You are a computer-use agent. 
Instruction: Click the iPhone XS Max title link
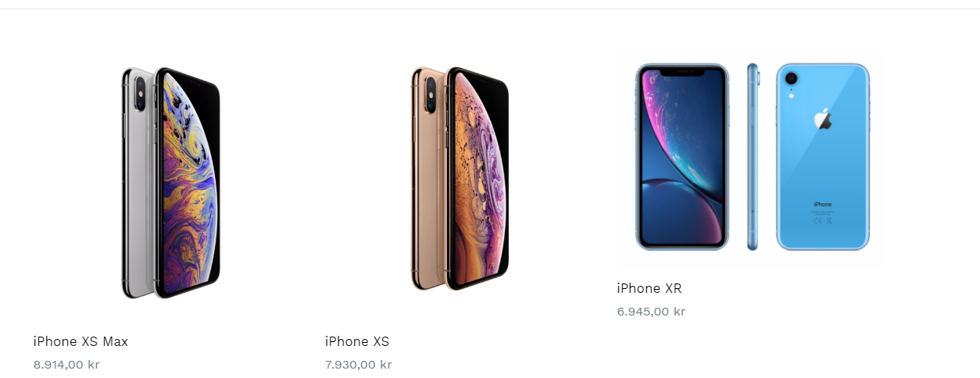tap(80, 341)
